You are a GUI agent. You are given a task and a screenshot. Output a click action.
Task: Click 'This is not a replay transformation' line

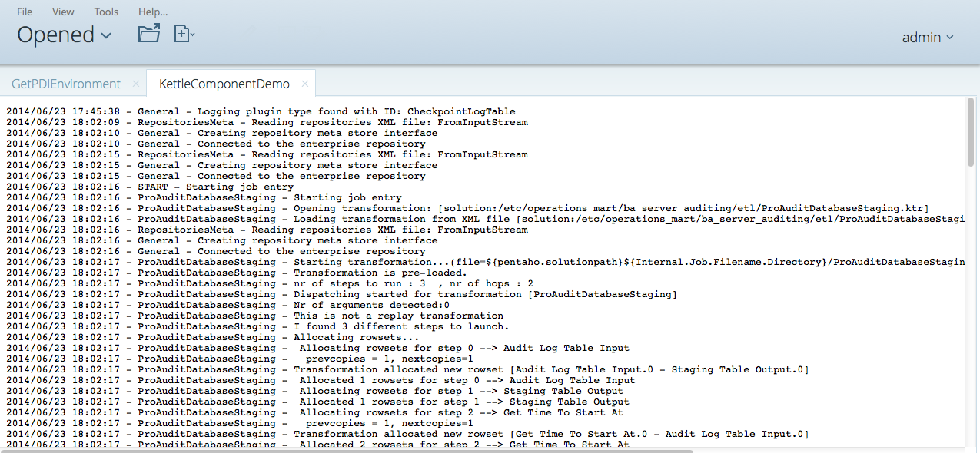tap(254, 316)
